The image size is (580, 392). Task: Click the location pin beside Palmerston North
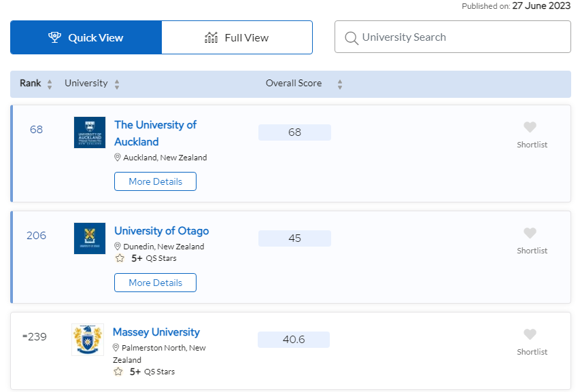pos(116,348)
